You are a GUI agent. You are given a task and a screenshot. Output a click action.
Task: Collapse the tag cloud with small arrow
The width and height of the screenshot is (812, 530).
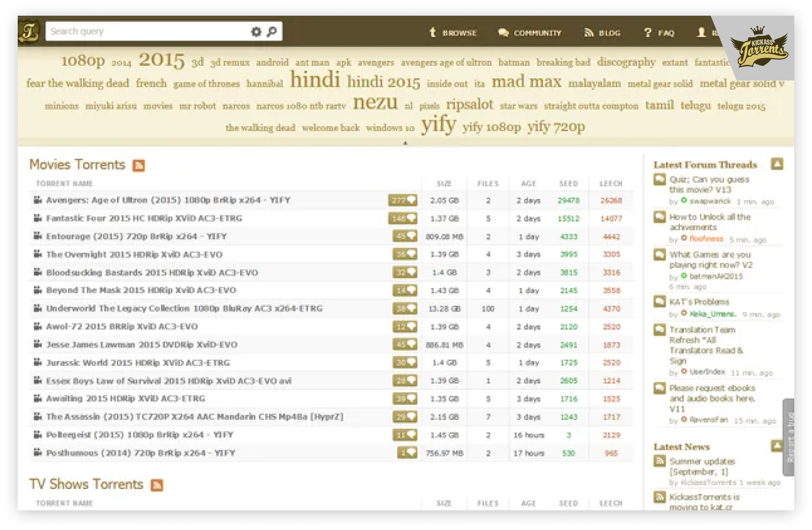coord(405,143)
